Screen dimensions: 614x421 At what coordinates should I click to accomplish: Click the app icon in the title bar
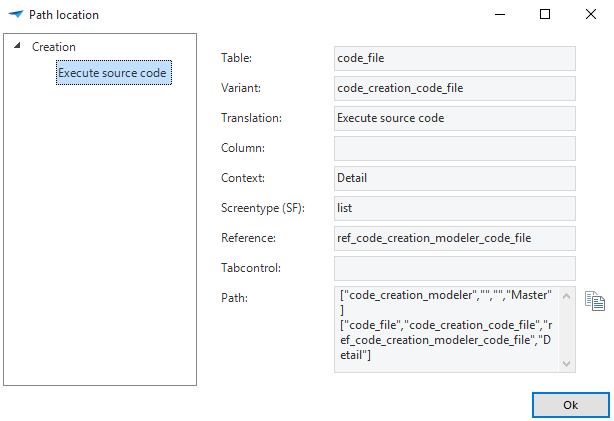[x=15, y=15]
